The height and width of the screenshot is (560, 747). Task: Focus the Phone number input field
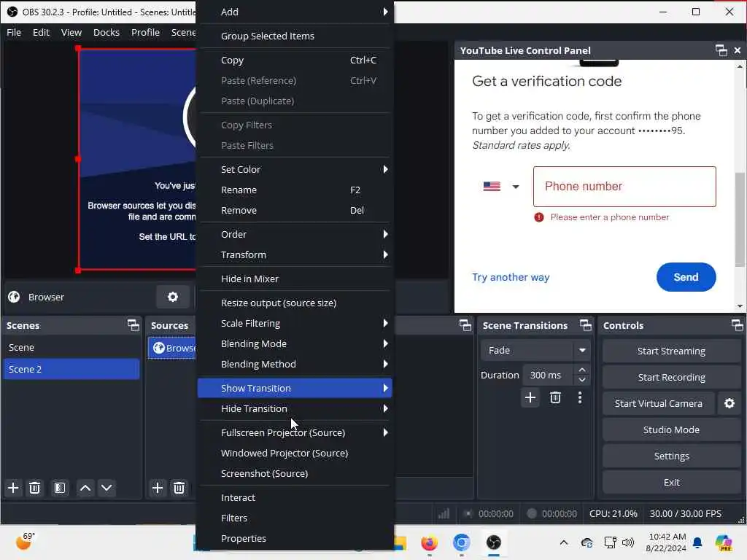[624, 187]
